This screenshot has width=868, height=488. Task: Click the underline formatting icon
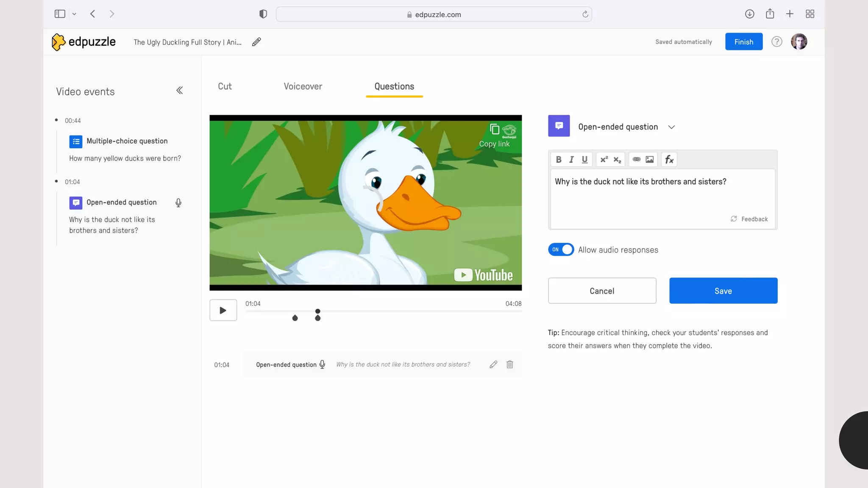click(x=584, y=160)
